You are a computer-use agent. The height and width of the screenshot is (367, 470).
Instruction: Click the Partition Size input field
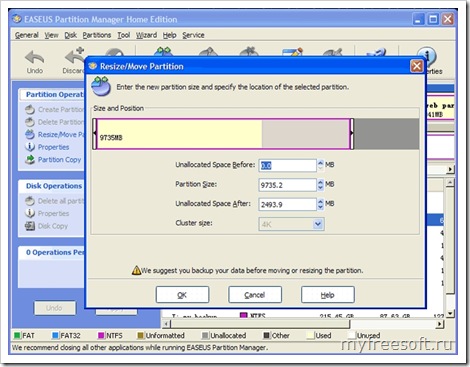click(287, 185)
